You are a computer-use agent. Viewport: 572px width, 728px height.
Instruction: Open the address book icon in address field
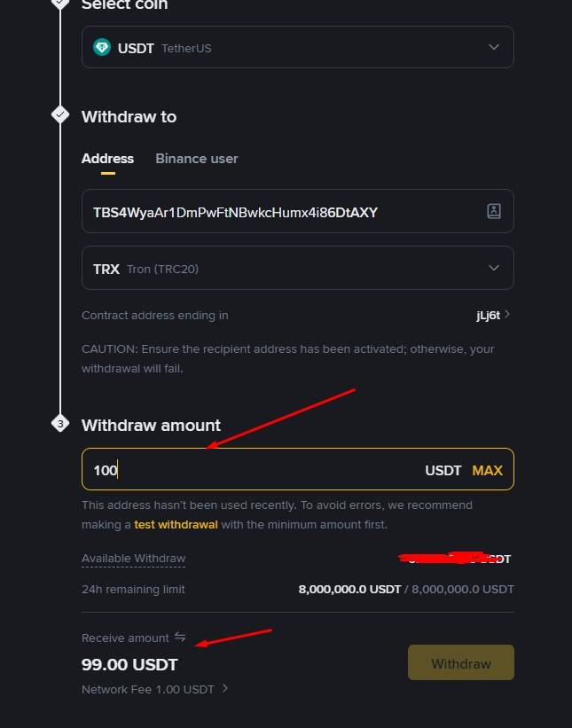pyautogui.click(x=494, y=211)
